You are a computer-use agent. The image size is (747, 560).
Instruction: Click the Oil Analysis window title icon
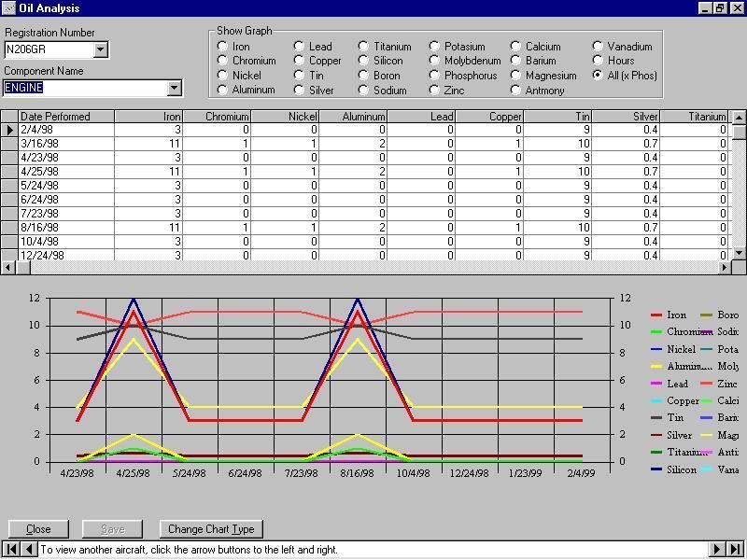coord(8,8)
